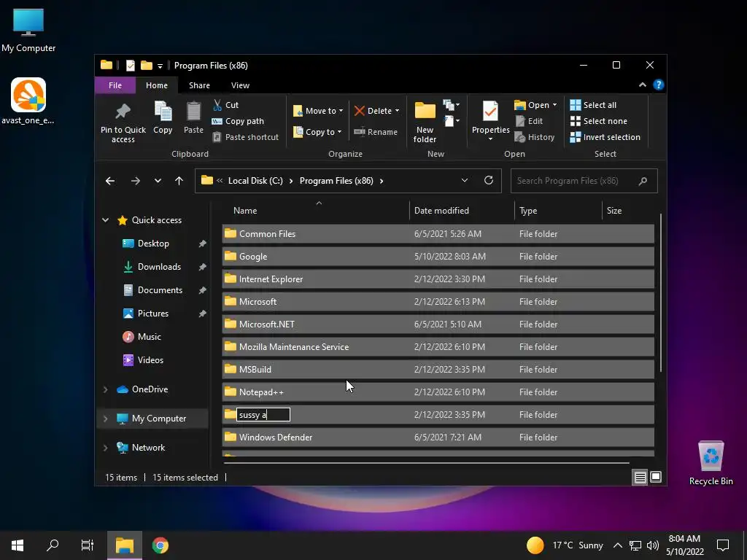
Task: Create a New folder from ribbon
Action: (x=425, y=122)
